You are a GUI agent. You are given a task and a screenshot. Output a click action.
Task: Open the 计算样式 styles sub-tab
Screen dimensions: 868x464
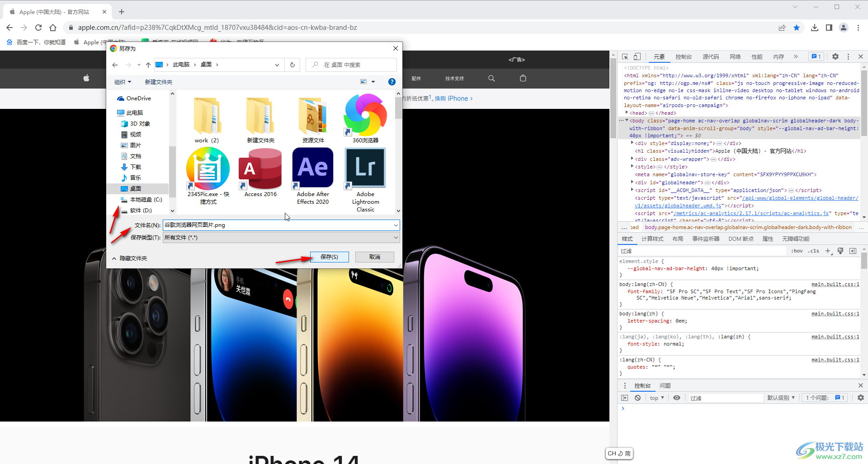[652, 239]
